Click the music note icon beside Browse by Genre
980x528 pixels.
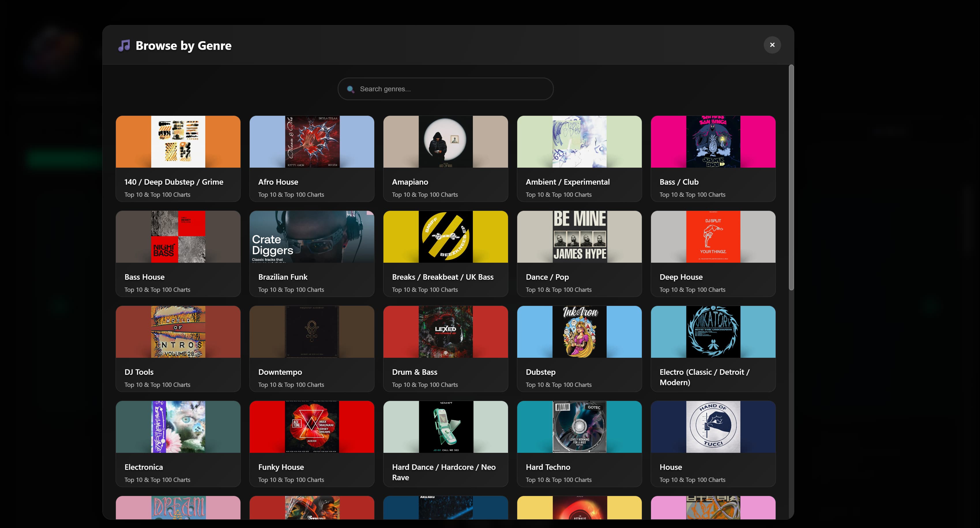(x=124, y=46)
